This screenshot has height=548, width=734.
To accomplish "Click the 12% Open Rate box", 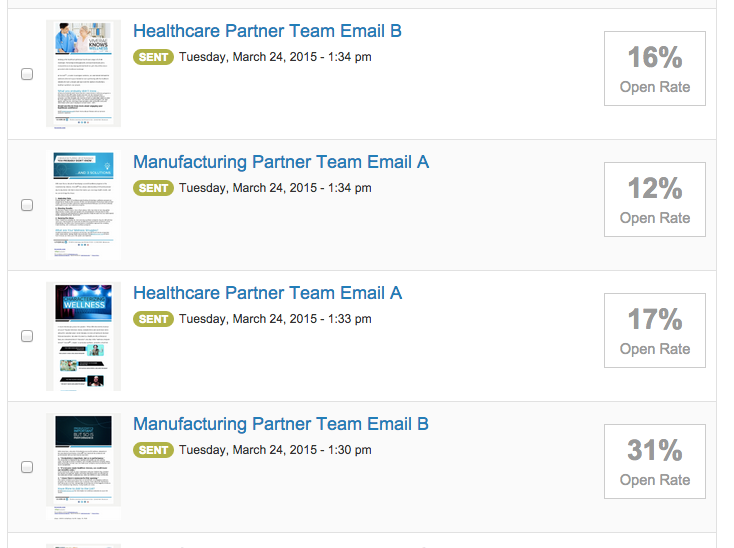I will [654, 199].
